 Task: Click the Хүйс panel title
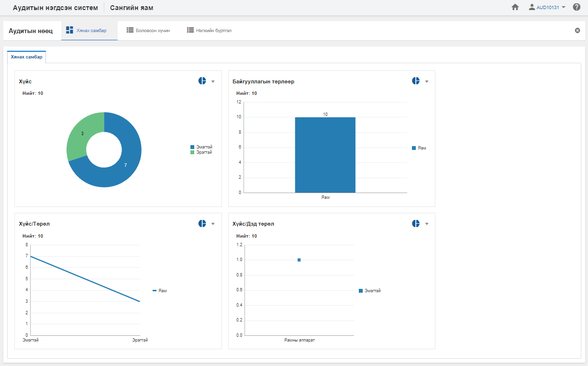pyautogui.click(x=25, y=81)
